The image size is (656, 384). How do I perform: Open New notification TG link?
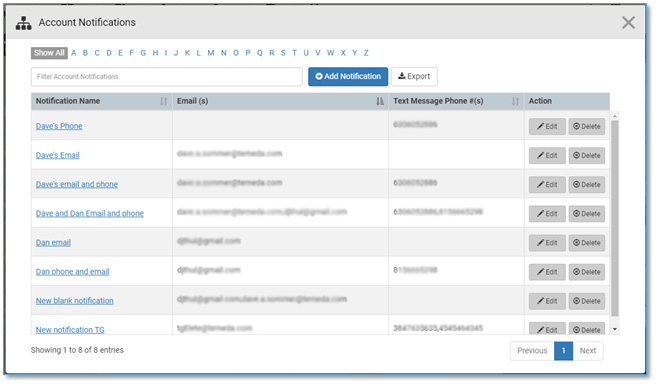click(70, 330)
